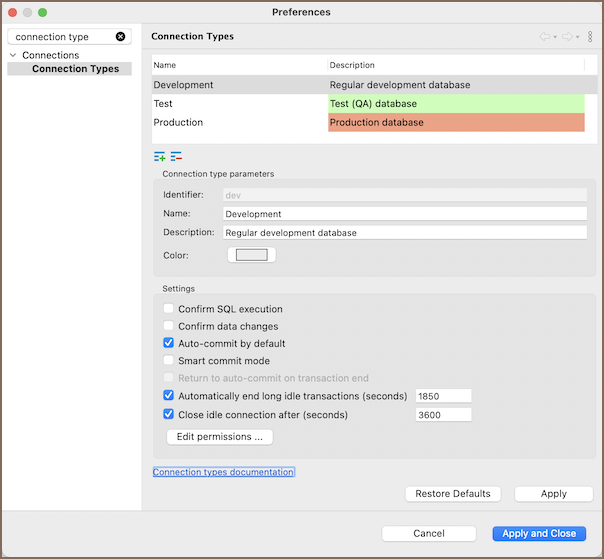Click the Description text field
The width and height of the screenshot is (604, 559).
tap(404, 233)
